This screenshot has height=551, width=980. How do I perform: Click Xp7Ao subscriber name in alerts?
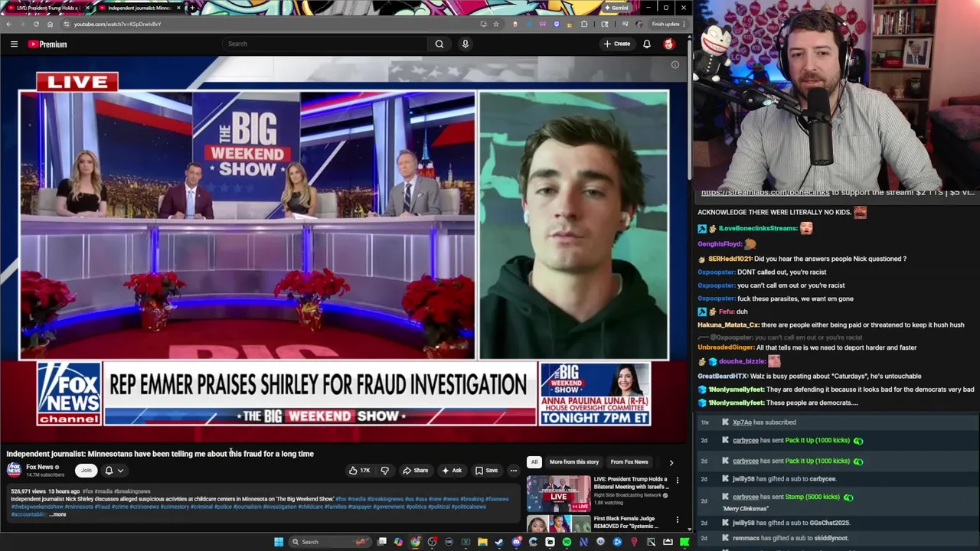[742, 422]
